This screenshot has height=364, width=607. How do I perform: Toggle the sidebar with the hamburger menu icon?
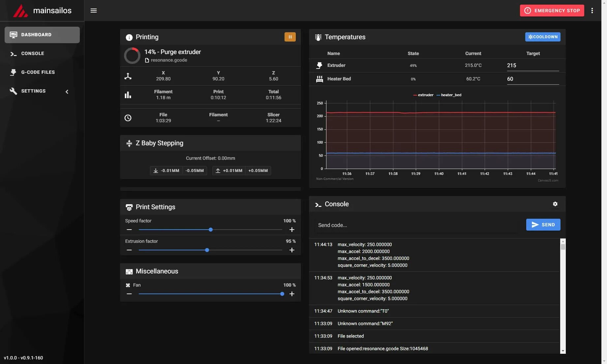tap(94, 11)
